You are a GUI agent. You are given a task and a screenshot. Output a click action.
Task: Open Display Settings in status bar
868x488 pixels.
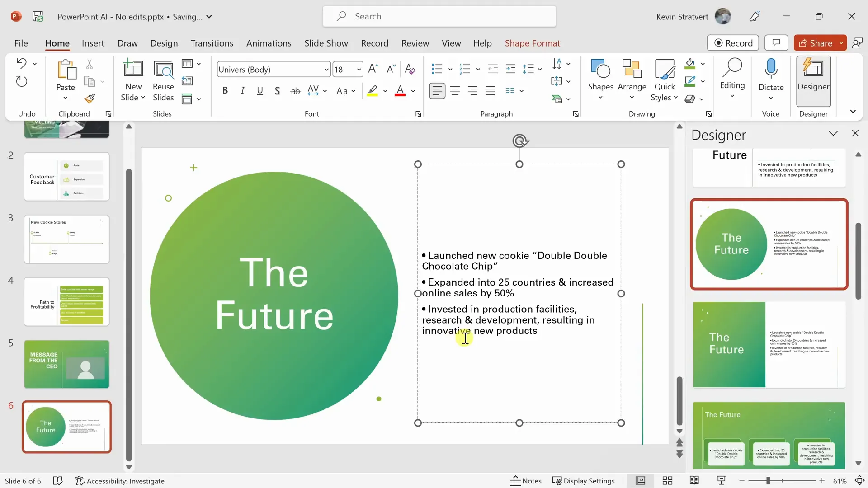point(584,481)
